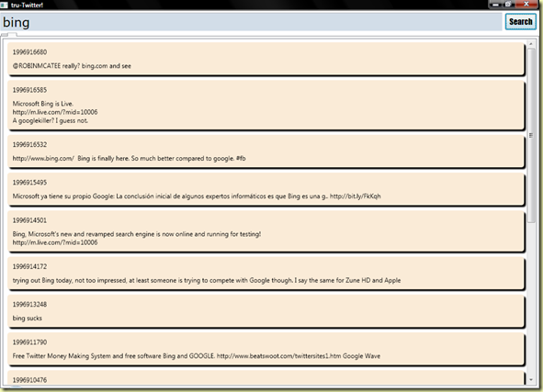Click the search box containing 'bing'
543x392 pixels.
(251, 22)
